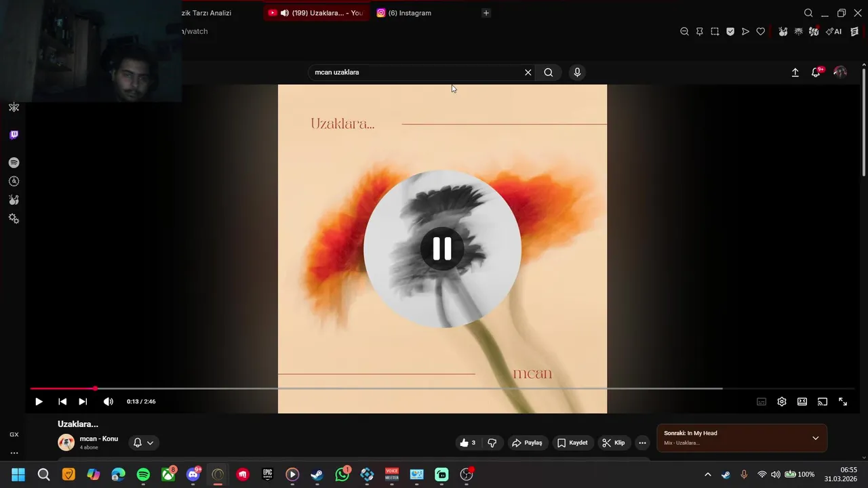Screen dimensions: 868x488
Task: Start voice search with microphone
Action: coord(577,73)
